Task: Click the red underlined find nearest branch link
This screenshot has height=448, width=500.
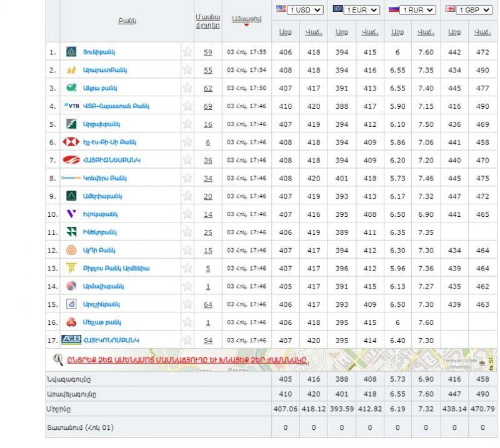Action: point(187,359)
